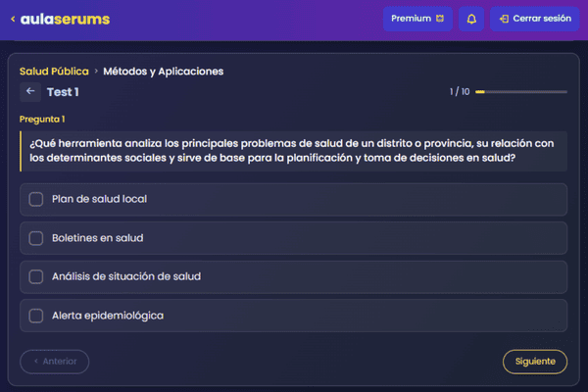Click the question text block

click(x=292, y=151)
